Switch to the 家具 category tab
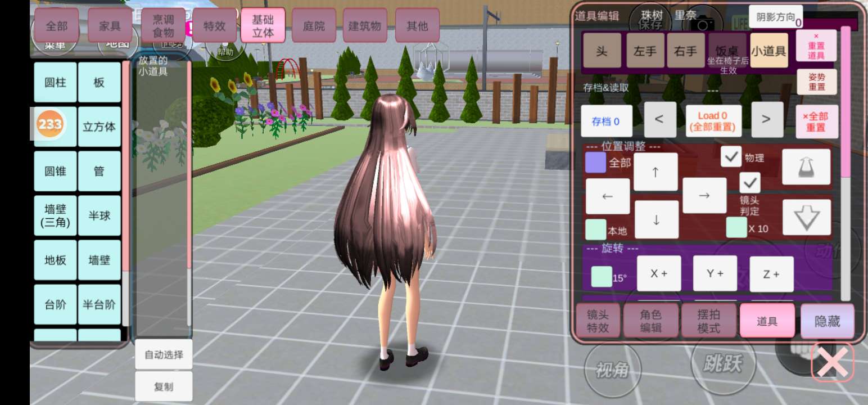868x405 pixels. coord(110,26)
